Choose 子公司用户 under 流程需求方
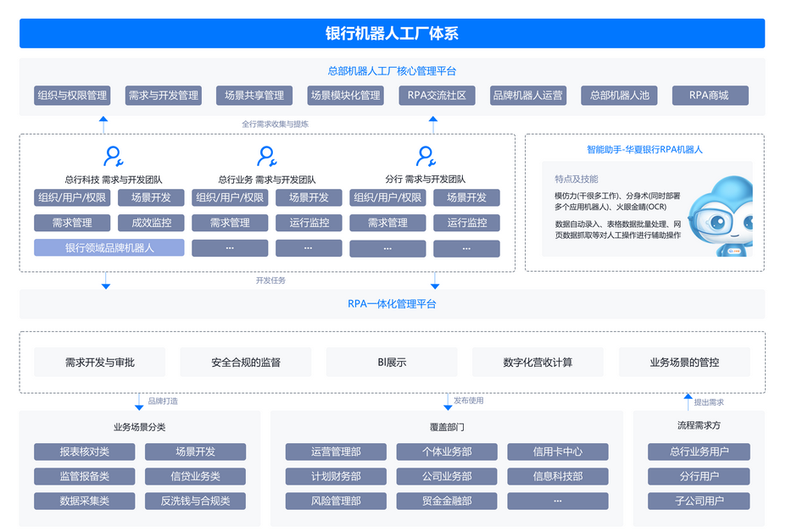 coord(699,501)
